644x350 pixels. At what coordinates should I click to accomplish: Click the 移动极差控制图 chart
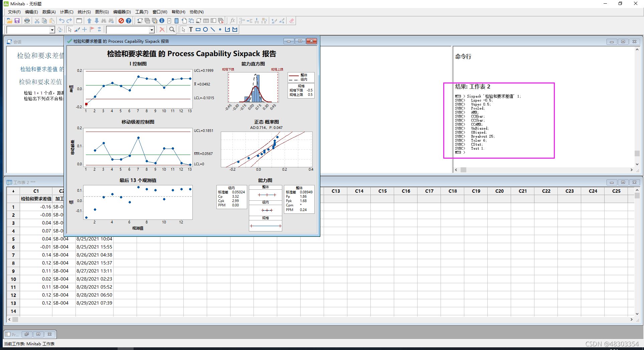coord(138,147)
